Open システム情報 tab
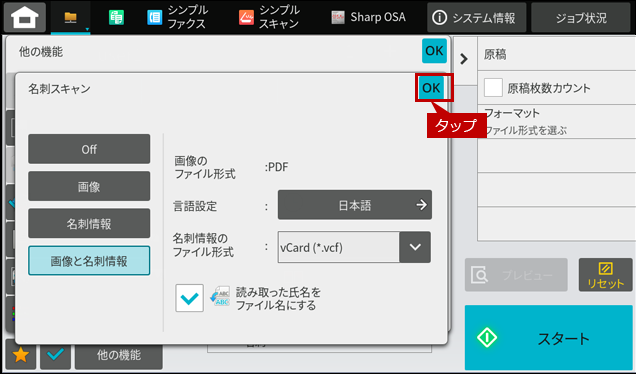This screenshot has height=374, width=636. (477, 17)
